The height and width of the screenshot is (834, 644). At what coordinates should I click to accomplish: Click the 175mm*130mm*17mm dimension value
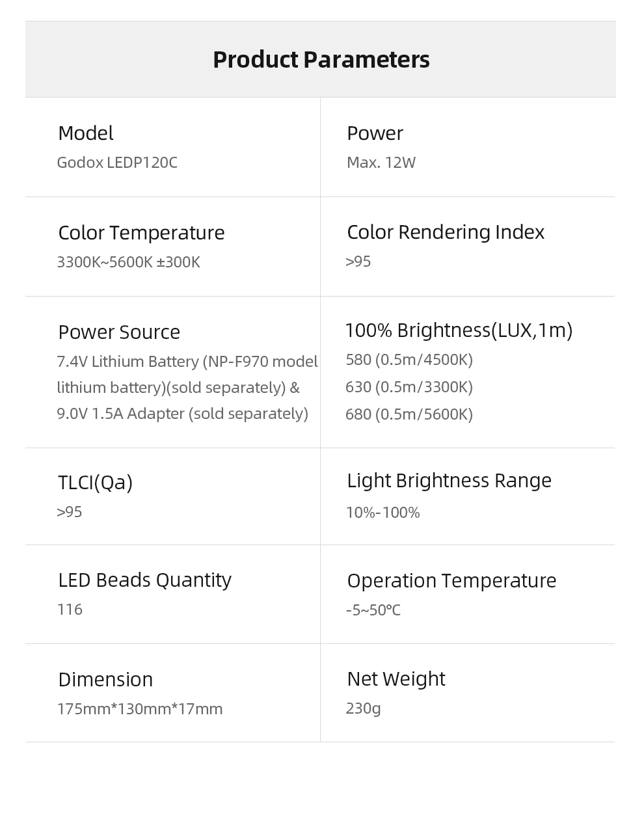139,709
